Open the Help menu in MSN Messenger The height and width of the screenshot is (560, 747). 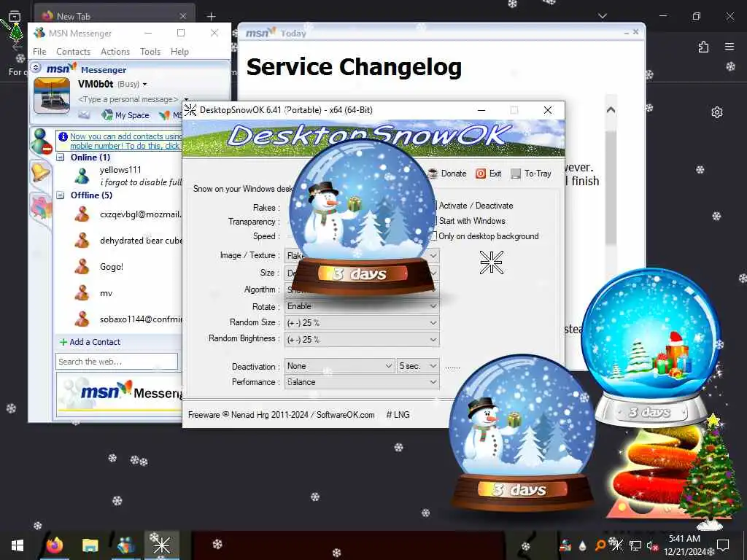179,52
